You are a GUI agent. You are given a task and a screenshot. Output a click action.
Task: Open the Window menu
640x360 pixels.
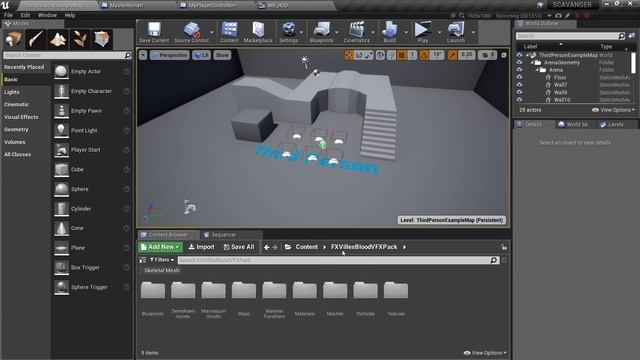click(47, 15)
